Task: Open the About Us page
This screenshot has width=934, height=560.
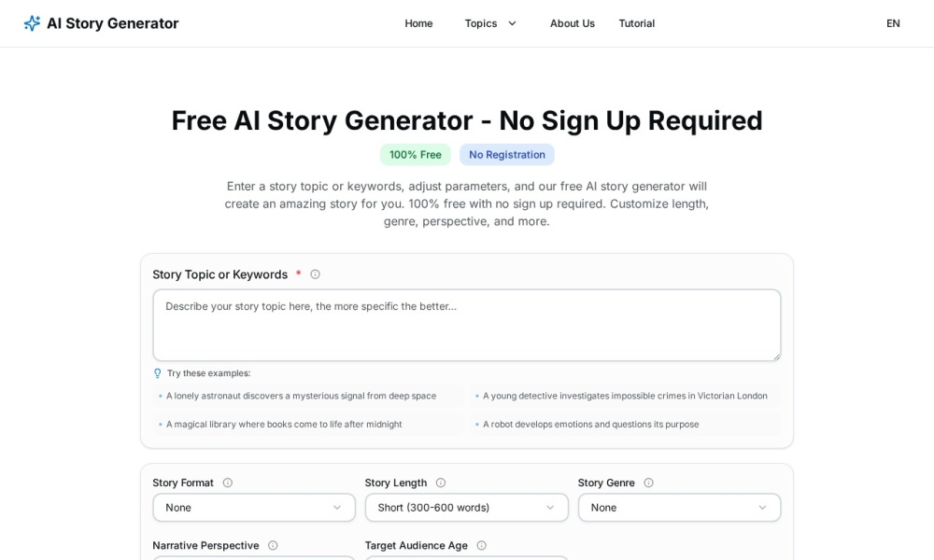Action: pyautogui.click(x=573, y=23)
